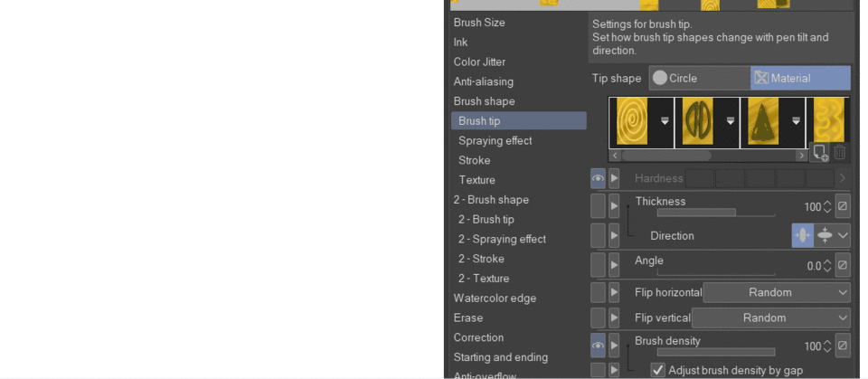This screenshot has width=868, height=379.
Task: Open the Flip horizontal dropdown
Action: [777, 292]
